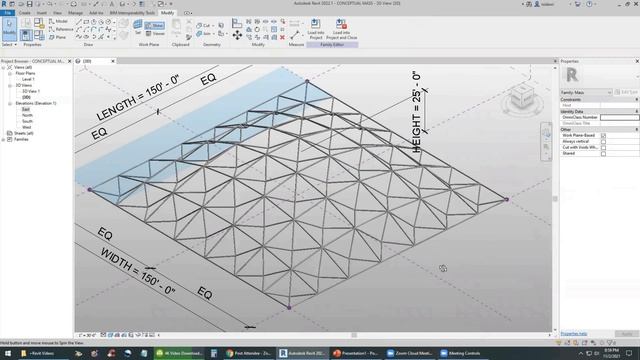Toggle the Shared checkbox

(x=603, y=154)
